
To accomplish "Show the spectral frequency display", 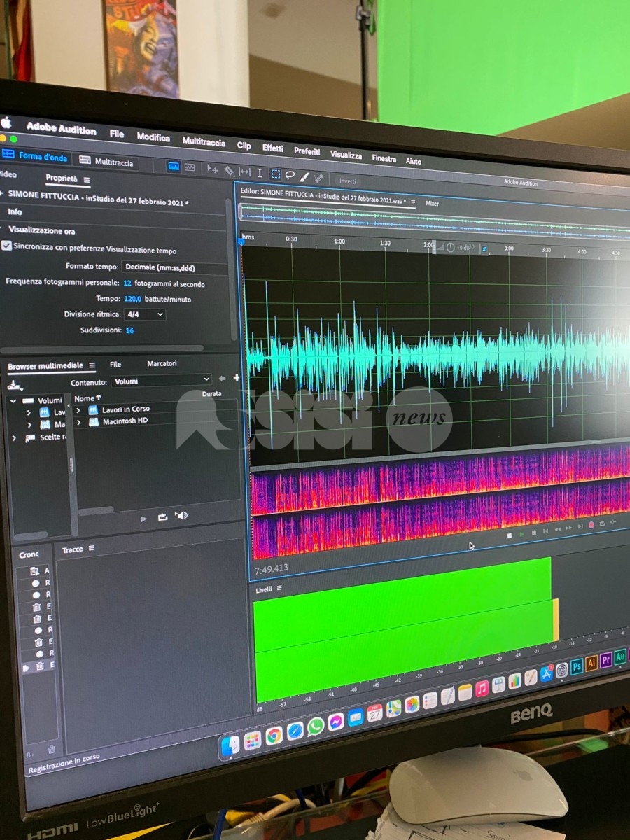I will coord(189,168).
